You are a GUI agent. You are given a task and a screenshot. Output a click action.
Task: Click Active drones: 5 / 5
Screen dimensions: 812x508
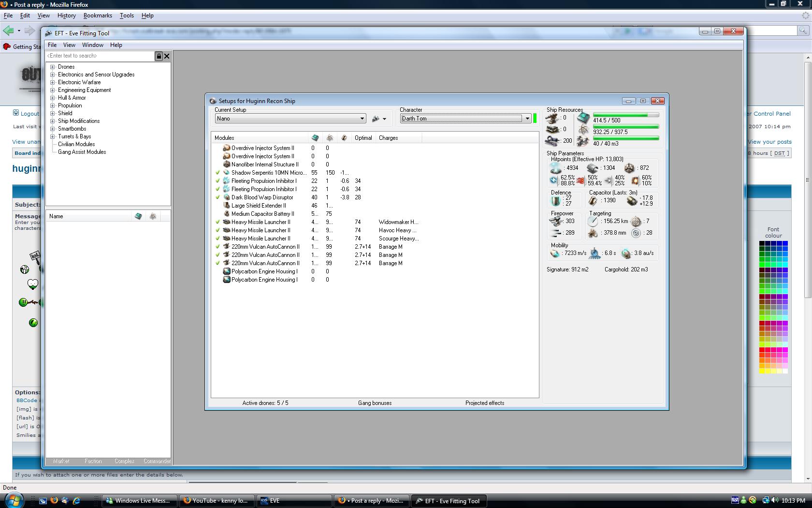point(265,403)
